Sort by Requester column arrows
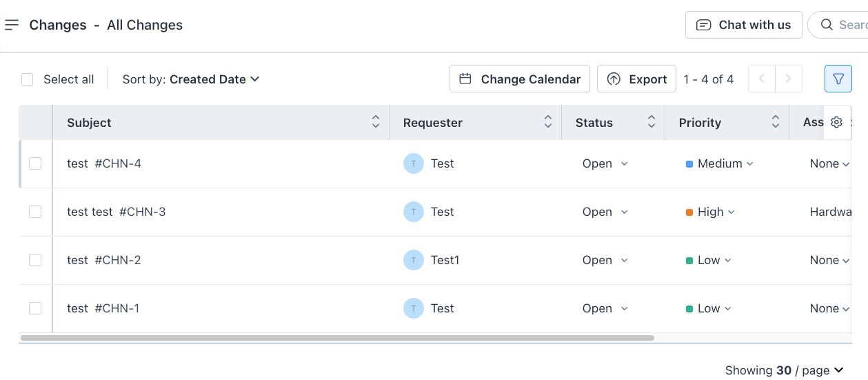Viewport: 868px width, 380px height. click(x=548, y=122)
